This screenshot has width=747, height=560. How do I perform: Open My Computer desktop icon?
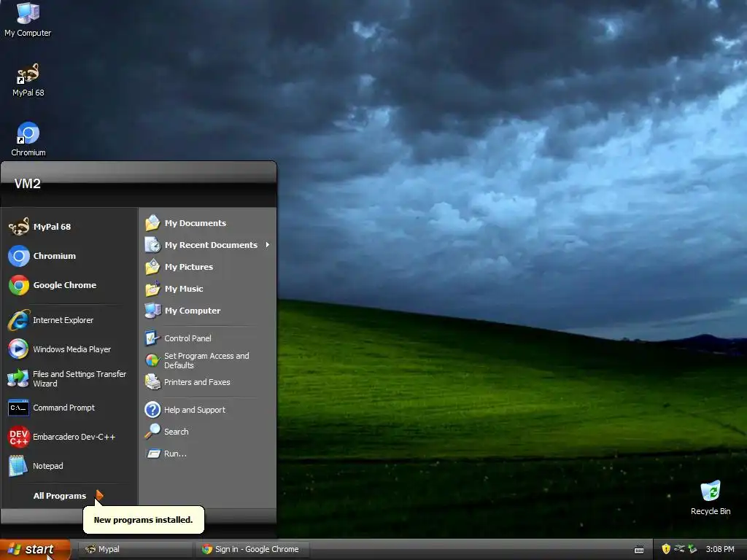tap(28, 20)
